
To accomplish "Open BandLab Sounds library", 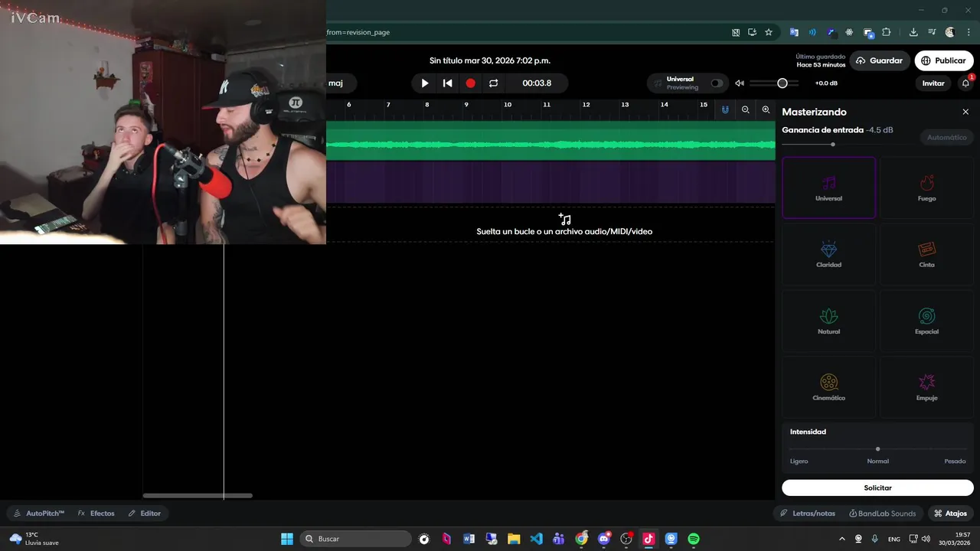I will 883,514.
